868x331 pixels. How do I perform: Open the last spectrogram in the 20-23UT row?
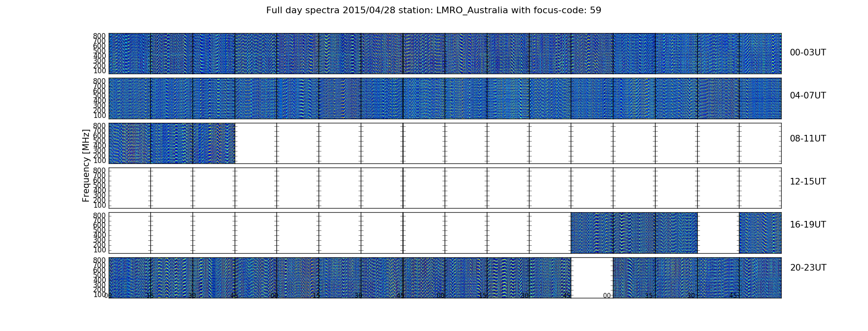click(760, 278)
